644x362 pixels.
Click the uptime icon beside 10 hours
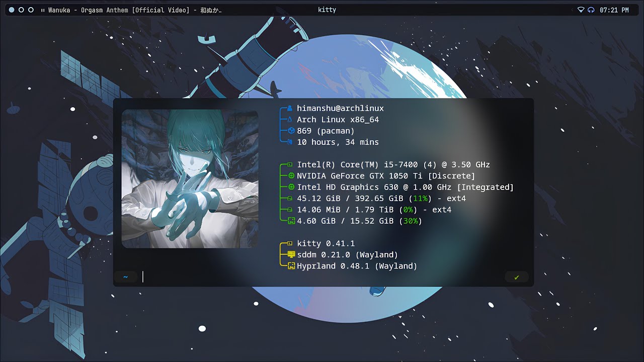click(290, 142)
